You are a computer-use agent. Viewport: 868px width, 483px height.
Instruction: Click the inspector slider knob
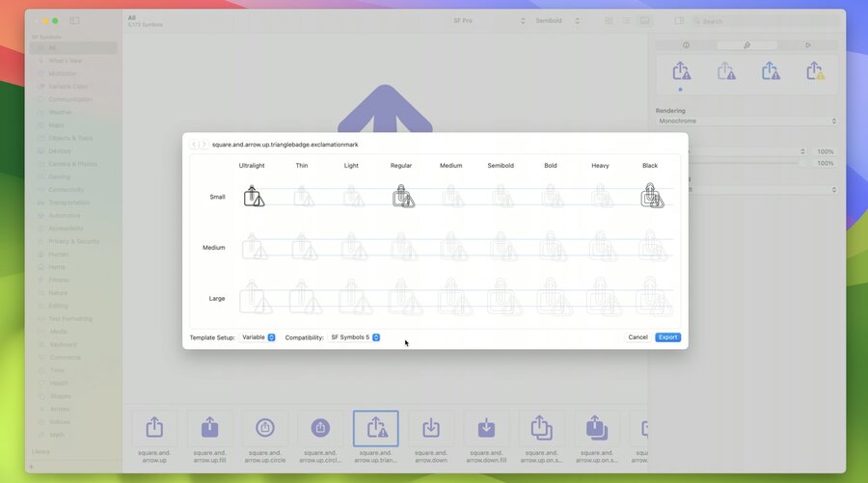(802, 163)
